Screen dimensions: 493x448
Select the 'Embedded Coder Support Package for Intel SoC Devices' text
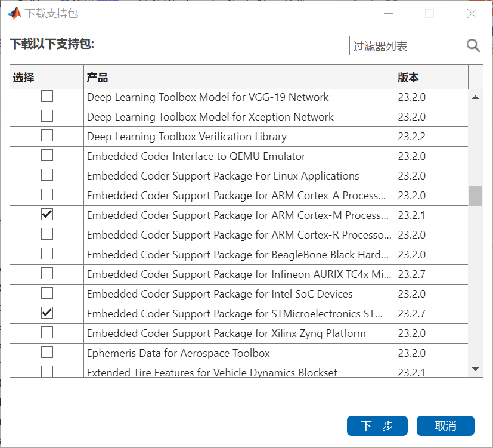pos(220,294)
